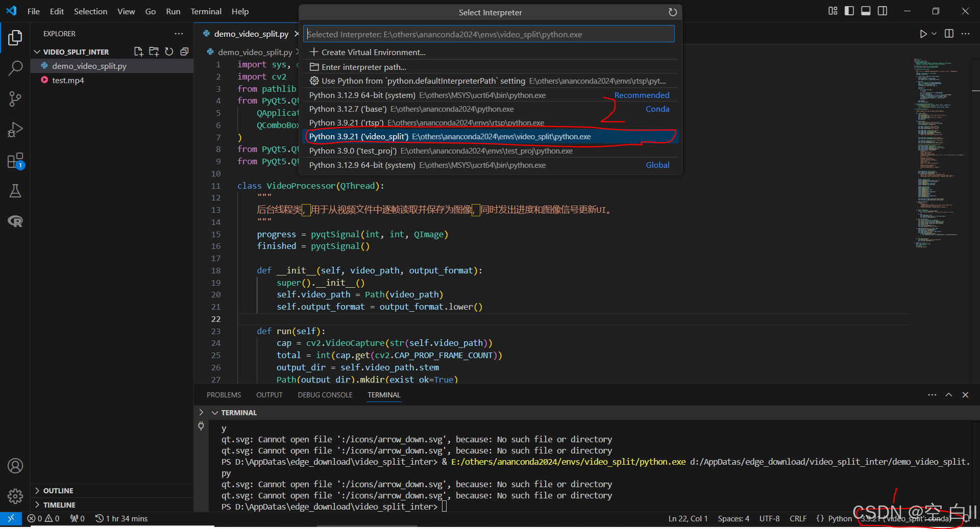Image resolution: width=980 pixels, height=529 pixels.
Task: Close the bottom panel
Action: pyautogui.click(x=965, y=395)
